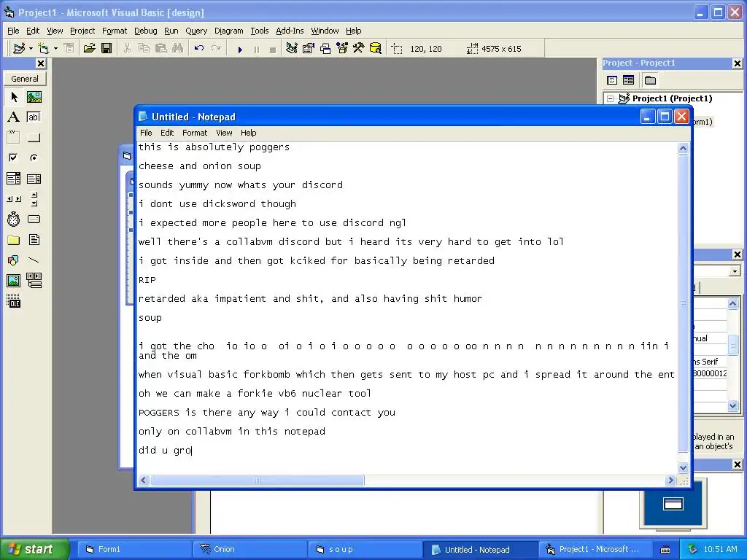
Task: Select the Pointer tool in toolbox
Action: (14, 97)
